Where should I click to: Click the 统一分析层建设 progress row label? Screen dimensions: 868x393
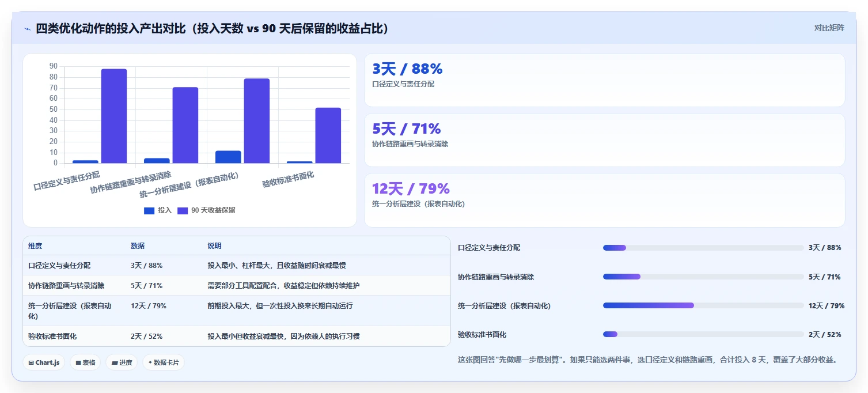coord(504,305)
